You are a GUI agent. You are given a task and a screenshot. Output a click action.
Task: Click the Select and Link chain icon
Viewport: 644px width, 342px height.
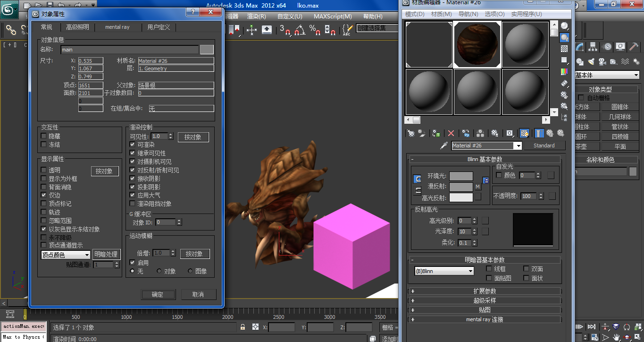(x=10, y=30)
